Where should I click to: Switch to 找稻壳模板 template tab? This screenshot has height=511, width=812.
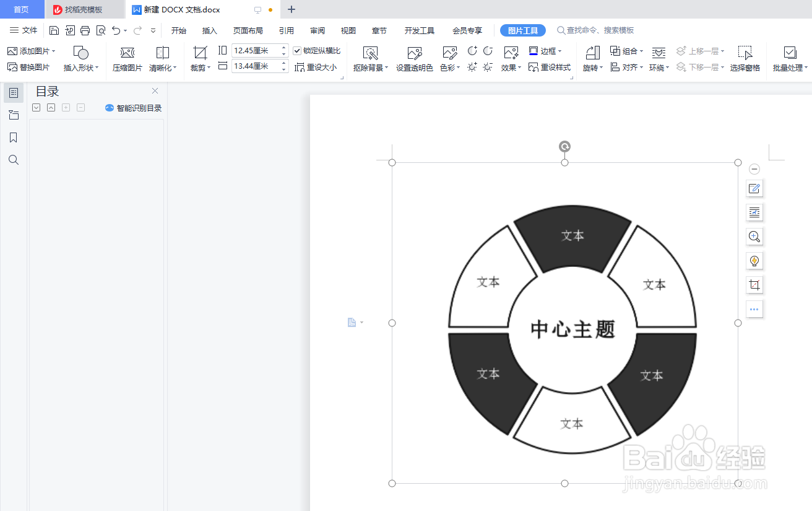[84, 9]
